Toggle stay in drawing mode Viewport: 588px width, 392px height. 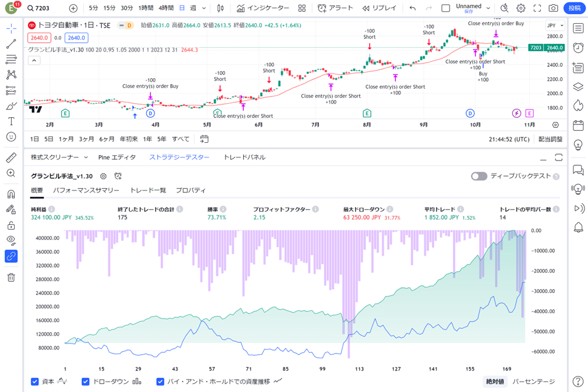[11, 210]
